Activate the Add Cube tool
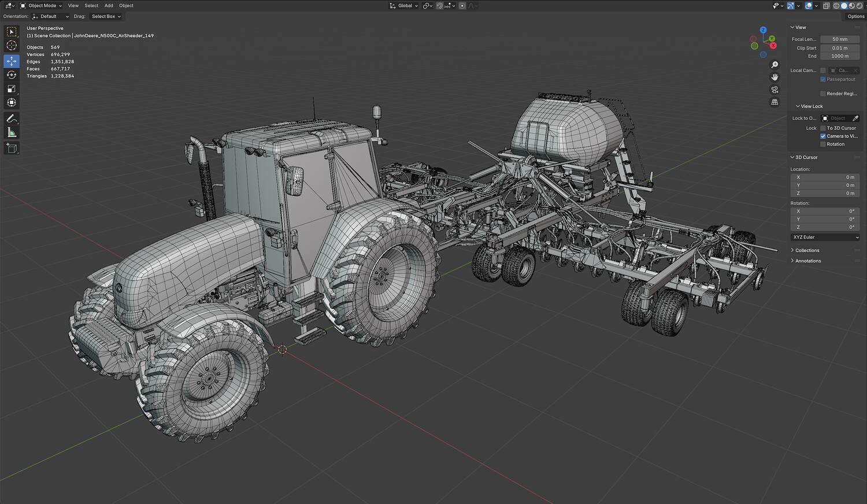This screenshot has width=867, height=504. [12, 148]
